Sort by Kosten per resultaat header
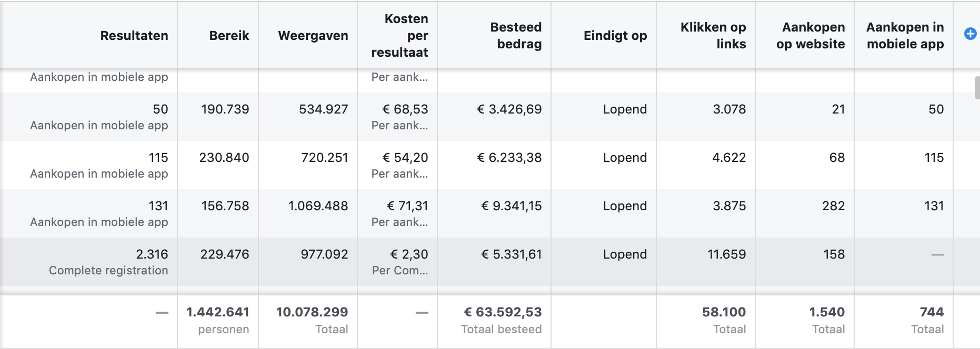Screen dimensions: 980x349 pos(400,36)
